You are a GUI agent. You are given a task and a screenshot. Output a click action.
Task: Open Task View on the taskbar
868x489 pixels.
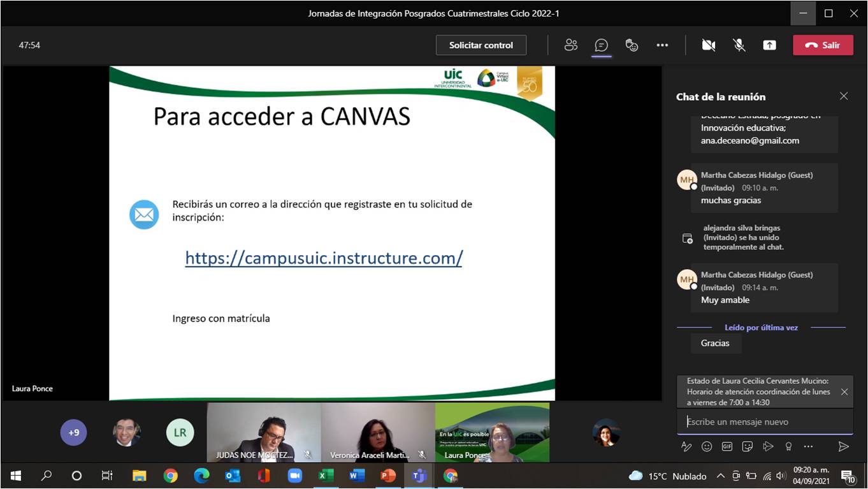107,476
